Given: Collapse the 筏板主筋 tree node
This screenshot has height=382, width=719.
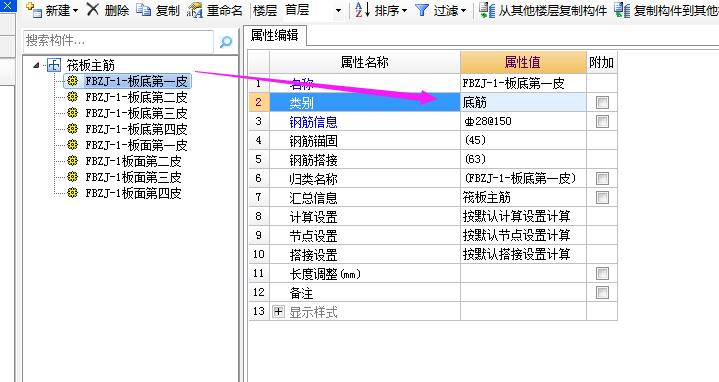Looking at the screenshot, I should tap(36, 65).
